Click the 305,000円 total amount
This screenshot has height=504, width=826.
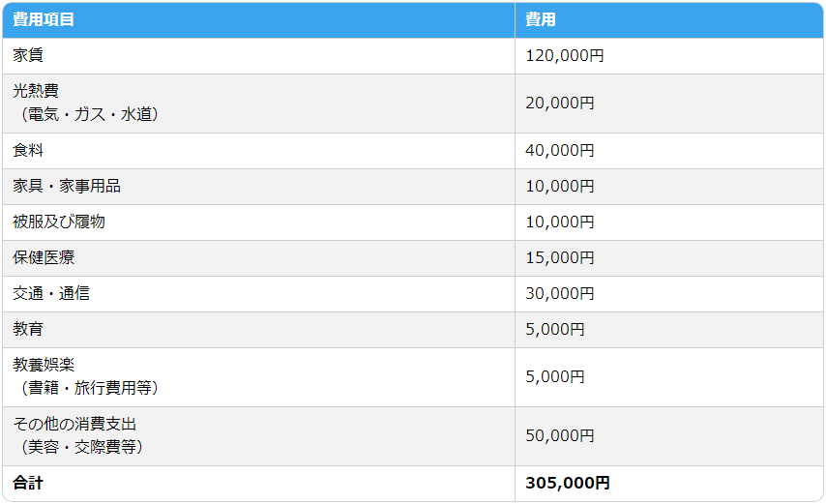pos(568,483)
